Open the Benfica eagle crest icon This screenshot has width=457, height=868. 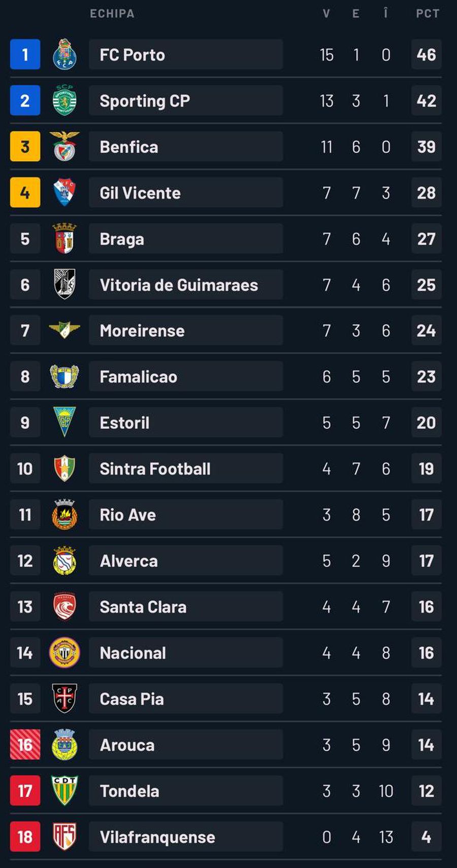64,147
